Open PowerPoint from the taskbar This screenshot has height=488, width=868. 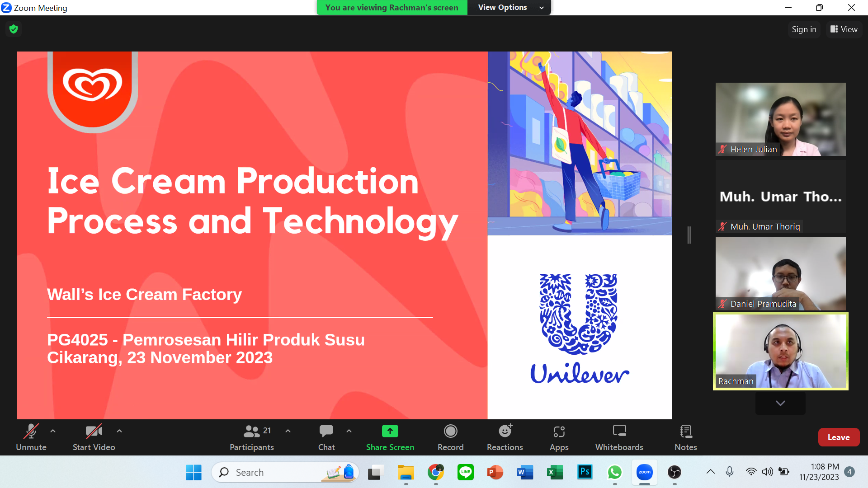495,473
